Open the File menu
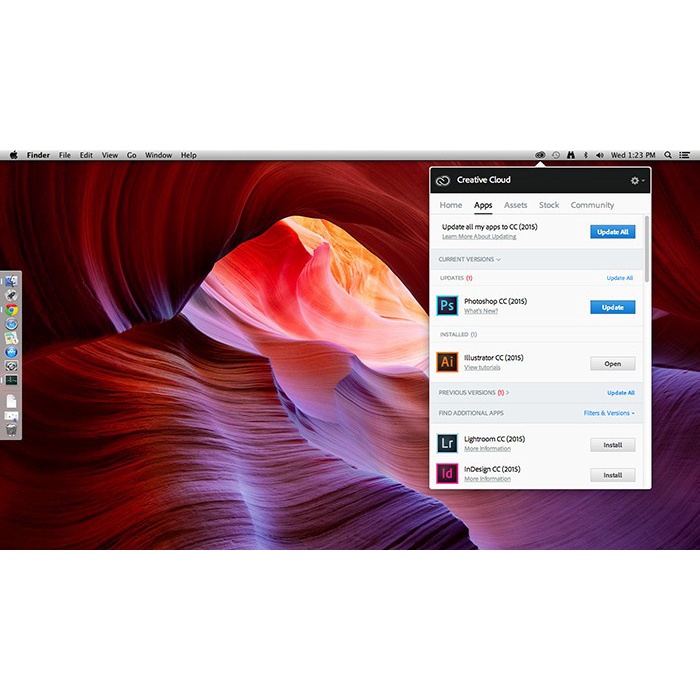The image size is (700, 700). coord(65,155)
